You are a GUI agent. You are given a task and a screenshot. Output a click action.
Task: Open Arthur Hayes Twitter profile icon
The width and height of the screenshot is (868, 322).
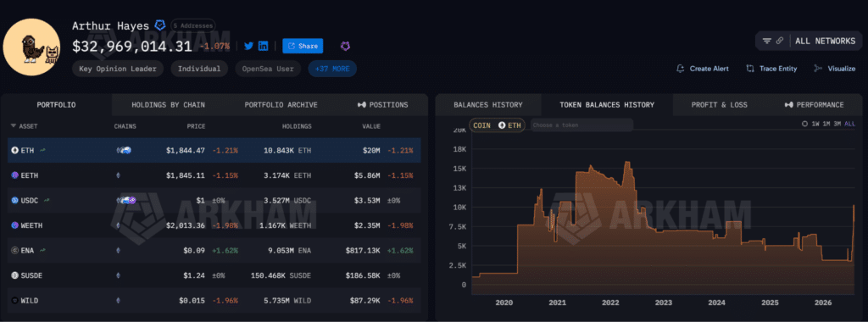click(248, 46)
